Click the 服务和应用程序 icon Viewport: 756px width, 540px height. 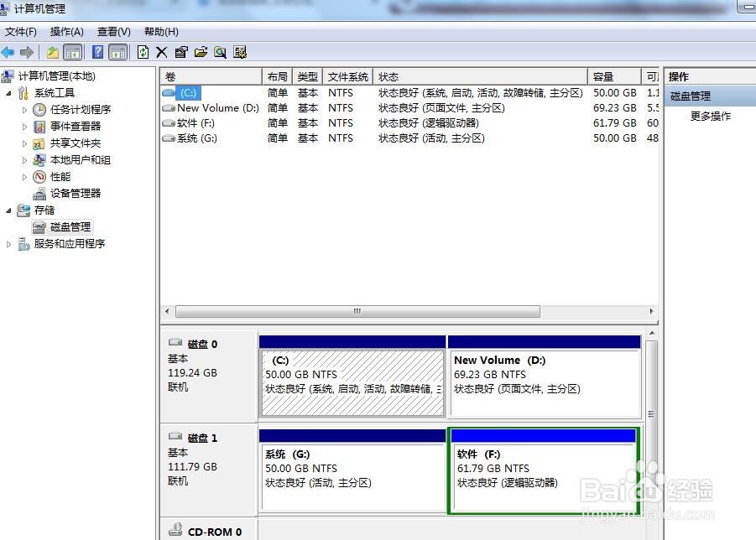coord(23,244)
